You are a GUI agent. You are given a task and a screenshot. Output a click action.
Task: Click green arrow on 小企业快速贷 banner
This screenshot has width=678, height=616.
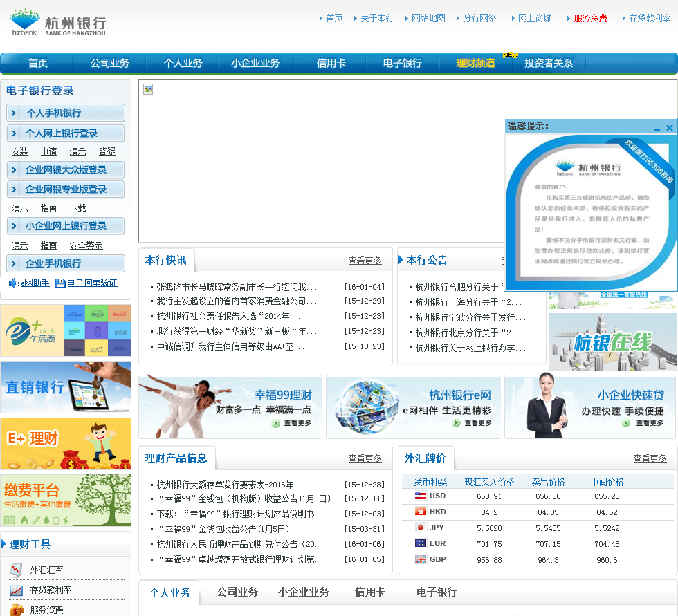coord(626,423)
